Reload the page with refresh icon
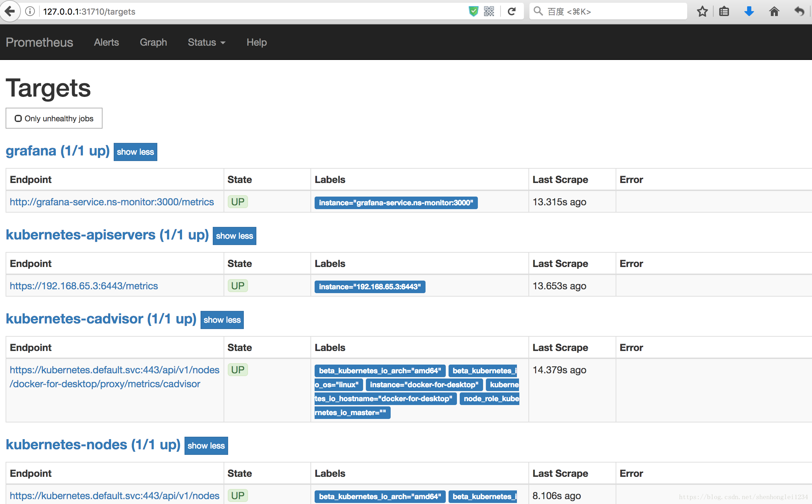 tap(512, 12)
